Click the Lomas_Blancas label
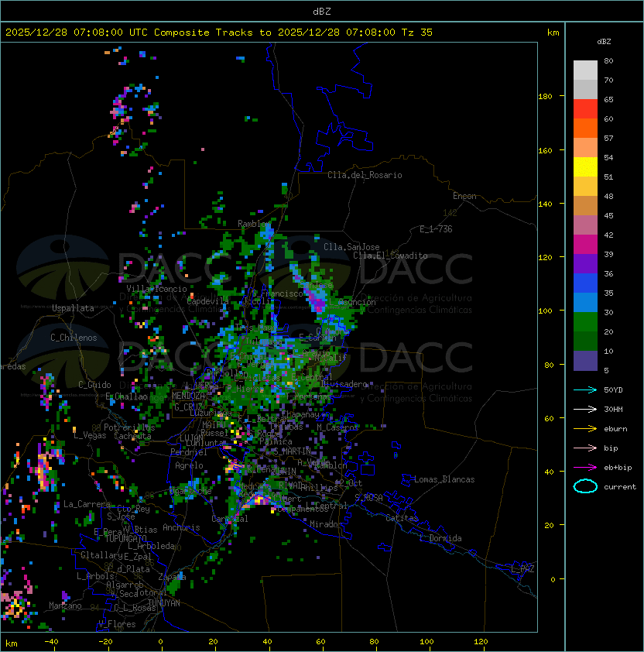This screenshot has width=644, height=652. click(444, 479)
